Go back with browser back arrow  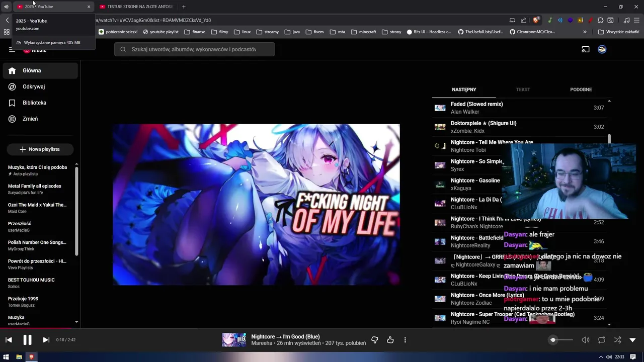click(7, 20)
